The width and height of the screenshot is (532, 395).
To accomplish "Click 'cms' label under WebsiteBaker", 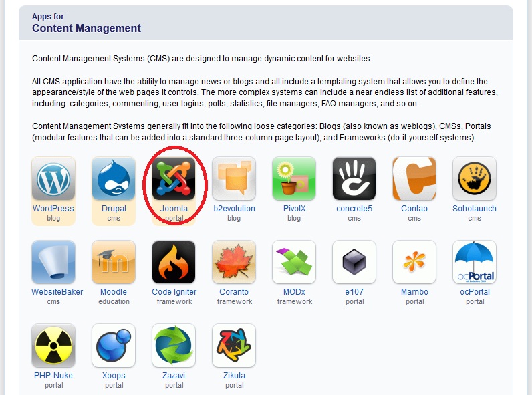I will 53,301.
